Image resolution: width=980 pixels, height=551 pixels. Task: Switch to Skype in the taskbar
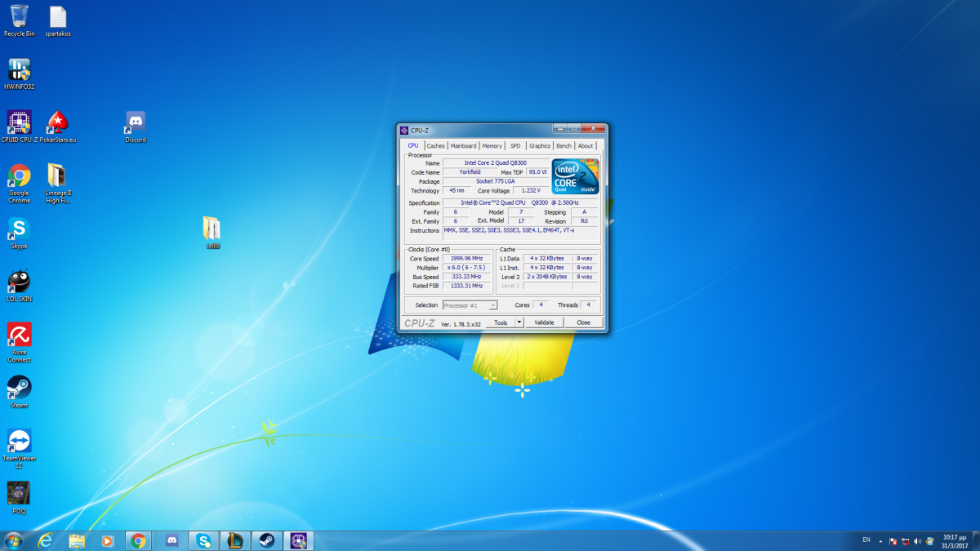(x=203, y=541)
